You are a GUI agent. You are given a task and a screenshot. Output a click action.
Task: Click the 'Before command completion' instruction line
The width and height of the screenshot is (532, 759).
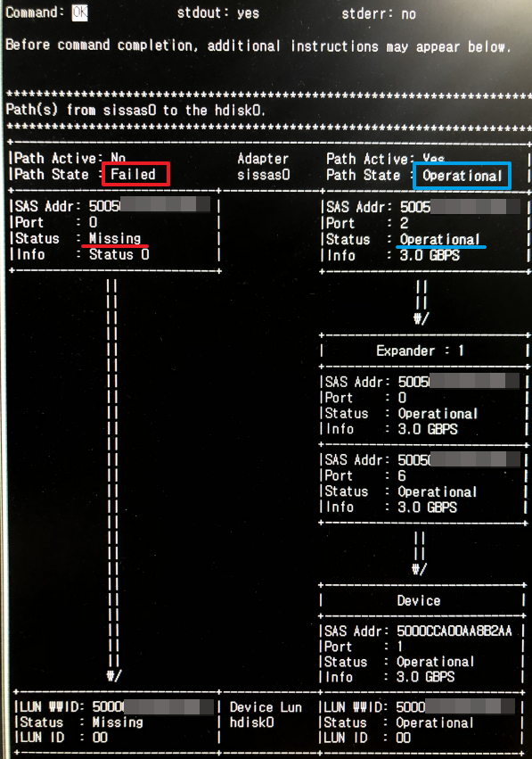click(x=258, y=46)
